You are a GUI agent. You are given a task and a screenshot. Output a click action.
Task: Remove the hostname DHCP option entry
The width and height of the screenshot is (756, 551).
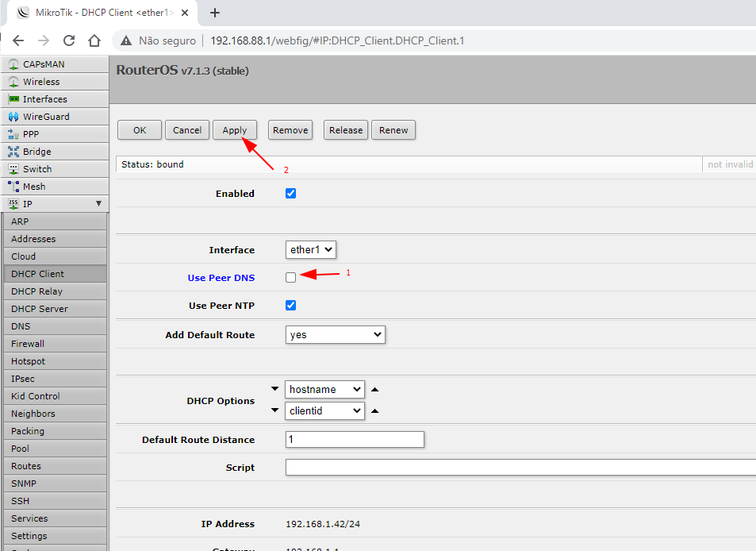point(274,389)
